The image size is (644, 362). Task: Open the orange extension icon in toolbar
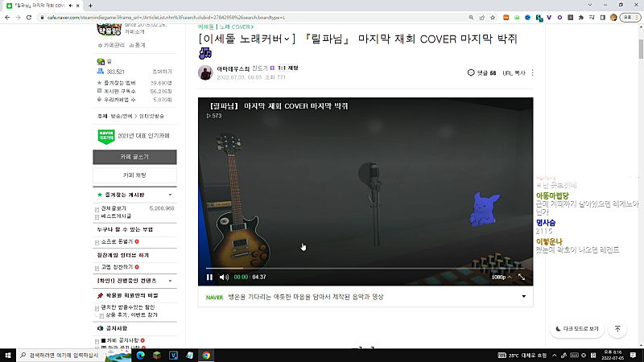(506, 17)
